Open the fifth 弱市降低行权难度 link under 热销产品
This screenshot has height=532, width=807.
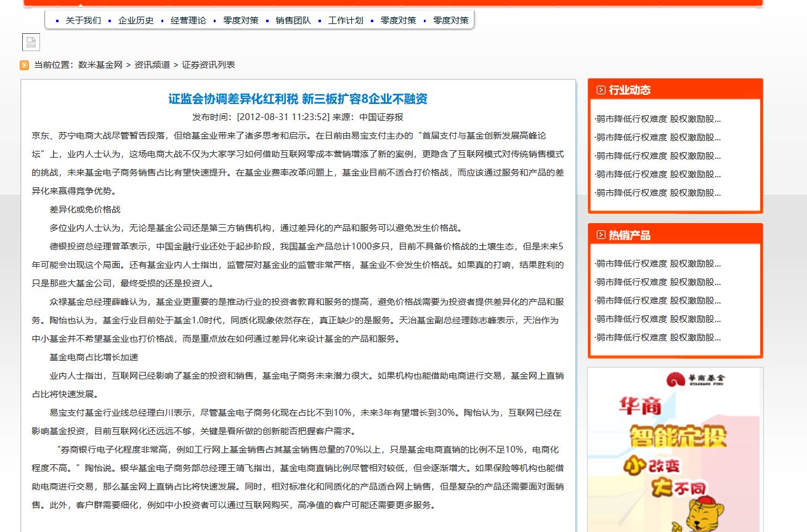(x=657, y=337)
